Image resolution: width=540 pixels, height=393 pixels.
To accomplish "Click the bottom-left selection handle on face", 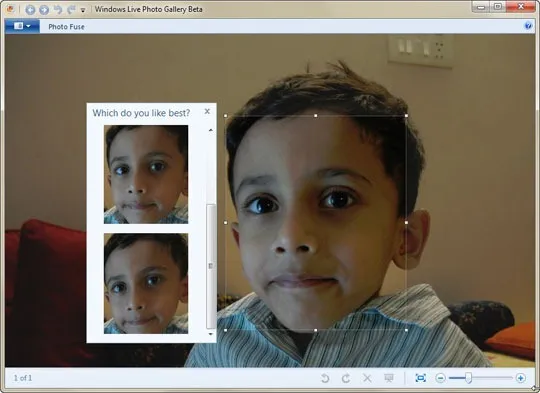I will 226,330.
